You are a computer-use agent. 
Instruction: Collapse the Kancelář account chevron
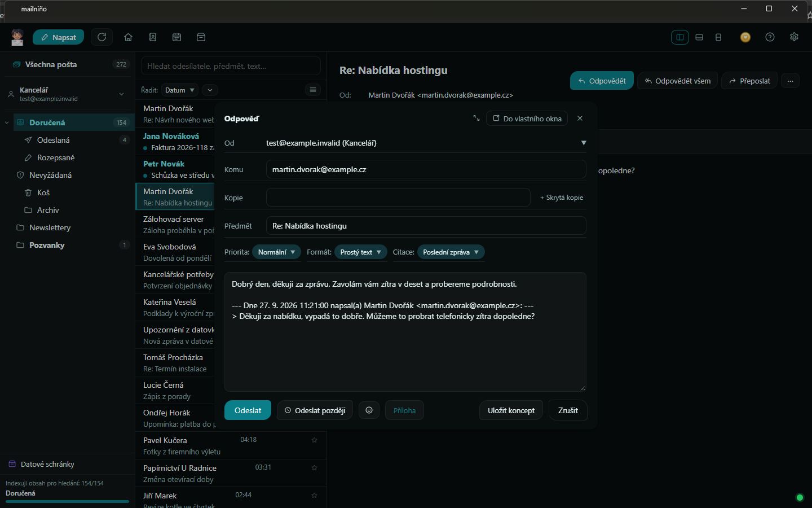(121, 94)
